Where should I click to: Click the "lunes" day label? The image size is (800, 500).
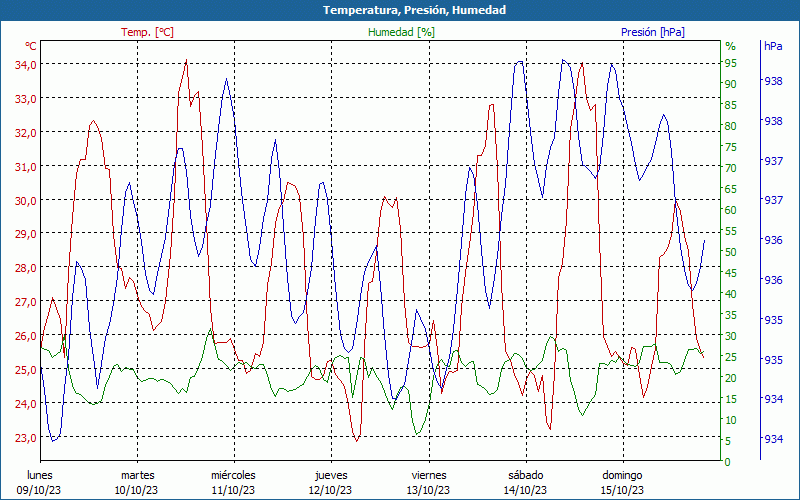point(40,475)
